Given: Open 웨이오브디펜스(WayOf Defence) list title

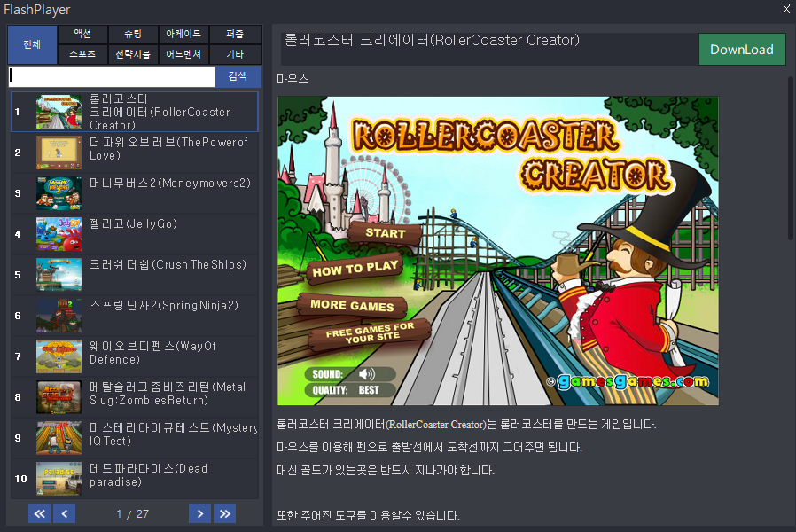Looking at the screenshot, I should 152,353.
